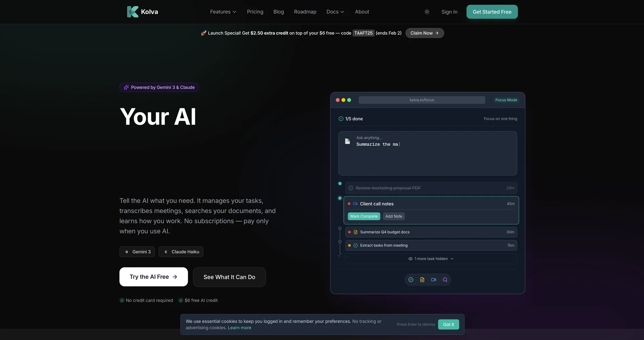Check off the Extract tasks from meeting task
This screenshot has height=340, width=644.
[356, 245]
